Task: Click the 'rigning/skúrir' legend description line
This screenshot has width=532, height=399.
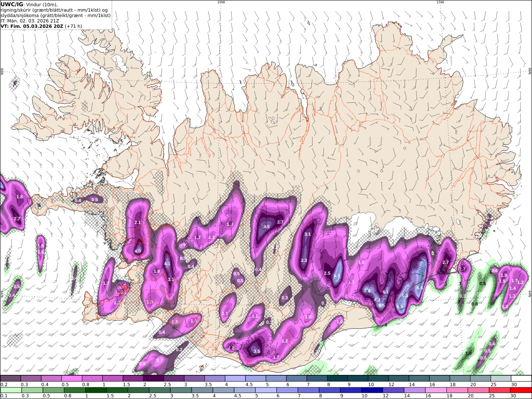Action: tap(54, 10)
